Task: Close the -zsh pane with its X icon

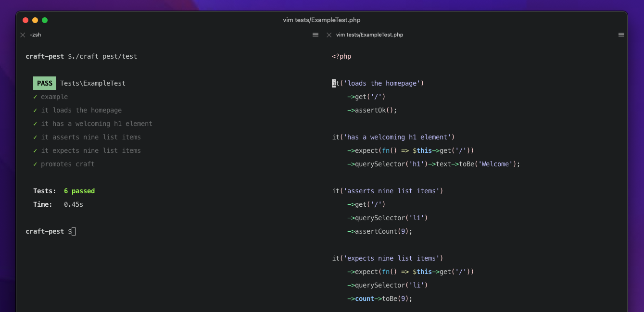Action: click(x=23, y=35)
